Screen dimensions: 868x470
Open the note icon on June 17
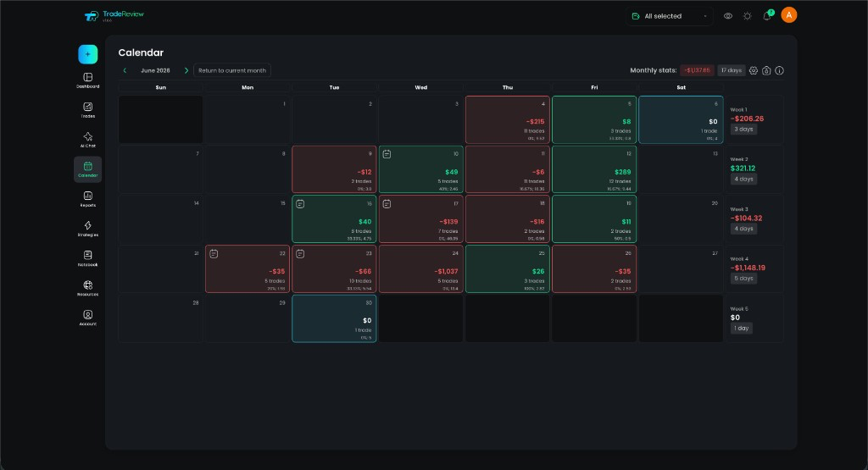(x=387, y=204)
